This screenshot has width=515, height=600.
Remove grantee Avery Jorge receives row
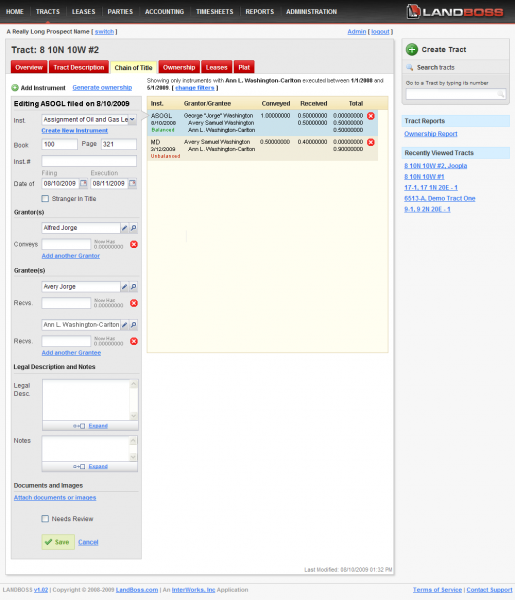point(134,303)
